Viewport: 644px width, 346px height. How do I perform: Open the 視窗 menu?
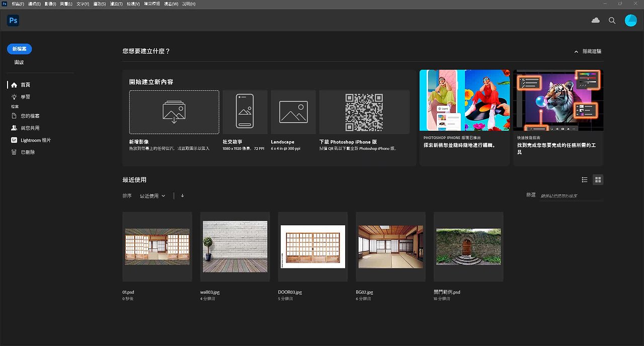tap(171, 4)
